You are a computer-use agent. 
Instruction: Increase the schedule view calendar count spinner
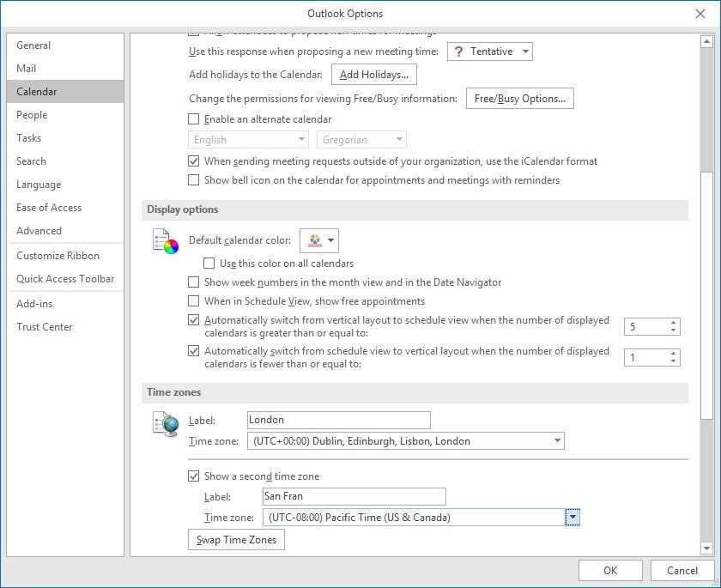673,323
